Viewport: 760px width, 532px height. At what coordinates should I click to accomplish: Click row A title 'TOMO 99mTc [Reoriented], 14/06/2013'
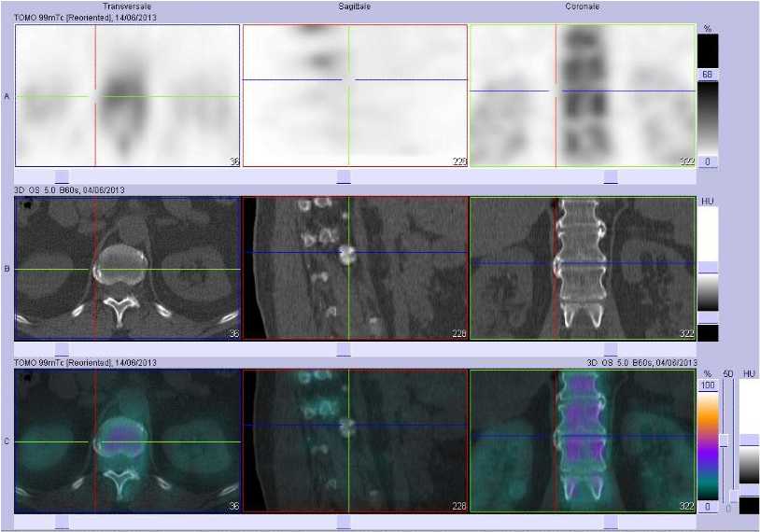tap(85, 18)
